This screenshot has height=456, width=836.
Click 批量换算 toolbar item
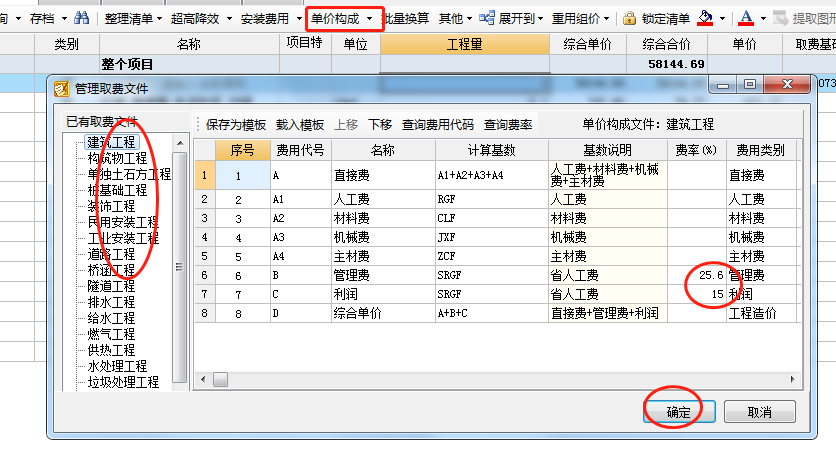pos(406,19)
